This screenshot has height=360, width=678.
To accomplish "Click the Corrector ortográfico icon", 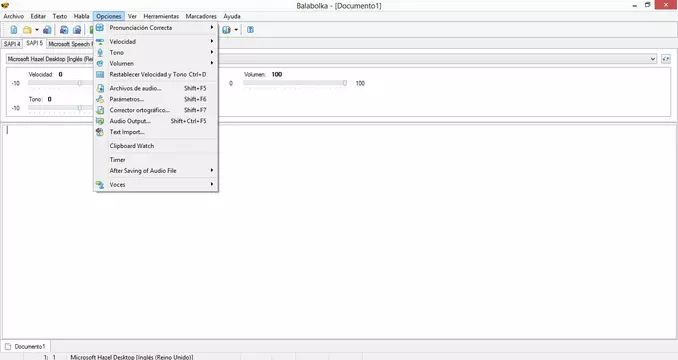I will click(x=100, y=110).
